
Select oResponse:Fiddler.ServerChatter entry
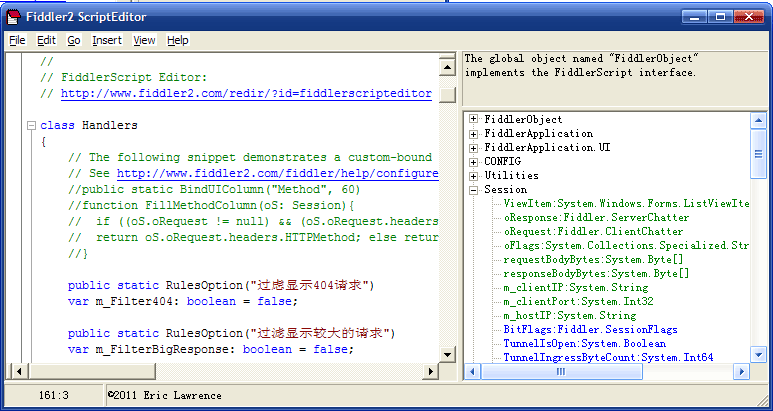tap(596, 217)
